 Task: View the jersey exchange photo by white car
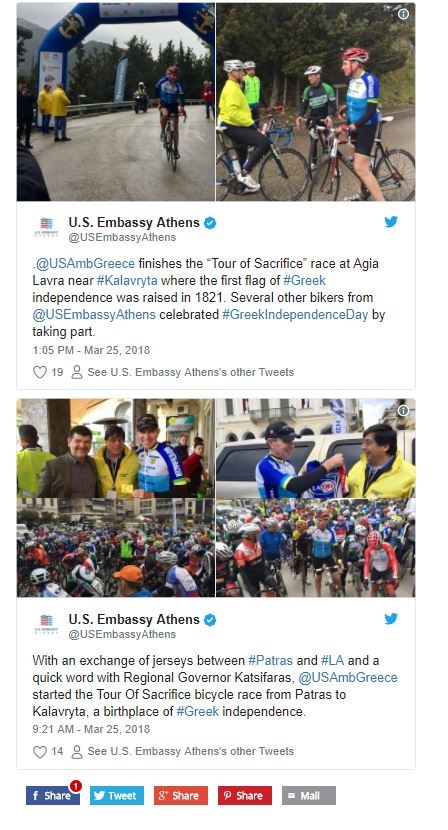pos(316,448)
